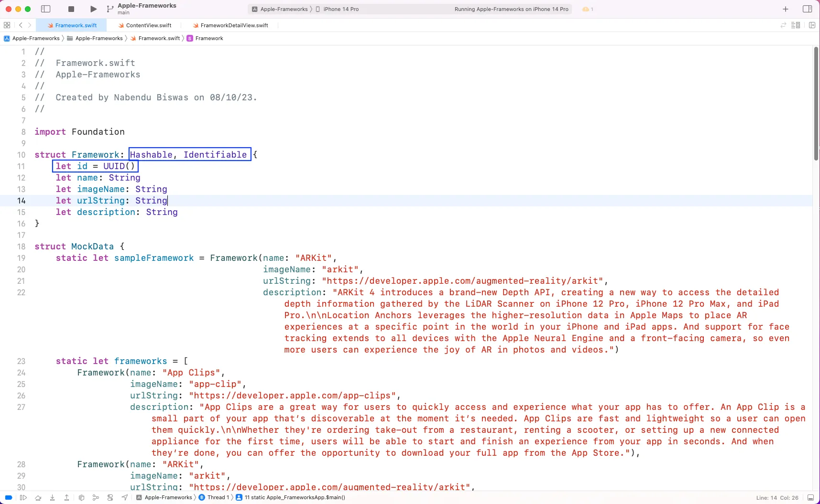Add a new editor pane
This screenshot has height=504, width=820.
[812, 25]
